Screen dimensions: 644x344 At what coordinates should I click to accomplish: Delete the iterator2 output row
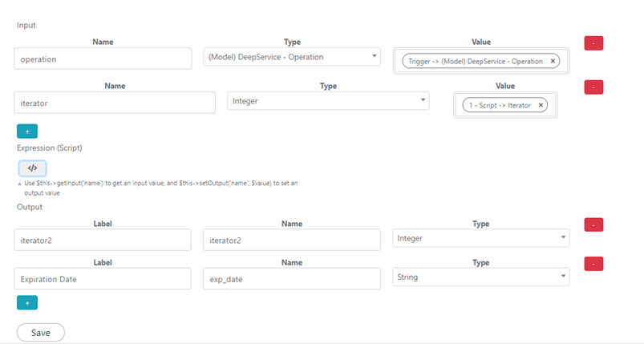coord(593,225)
